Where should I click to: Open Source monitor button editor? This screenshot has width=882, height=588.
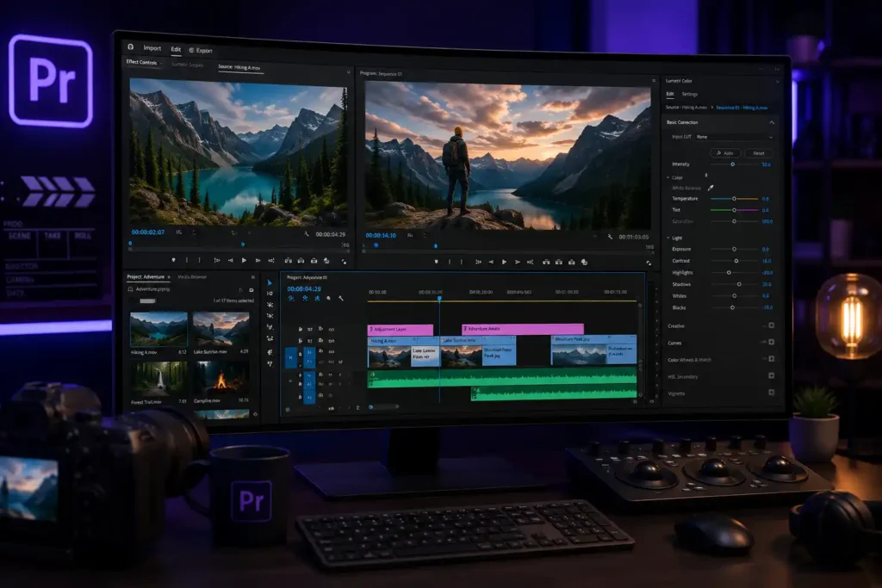[x=344, y=262]
